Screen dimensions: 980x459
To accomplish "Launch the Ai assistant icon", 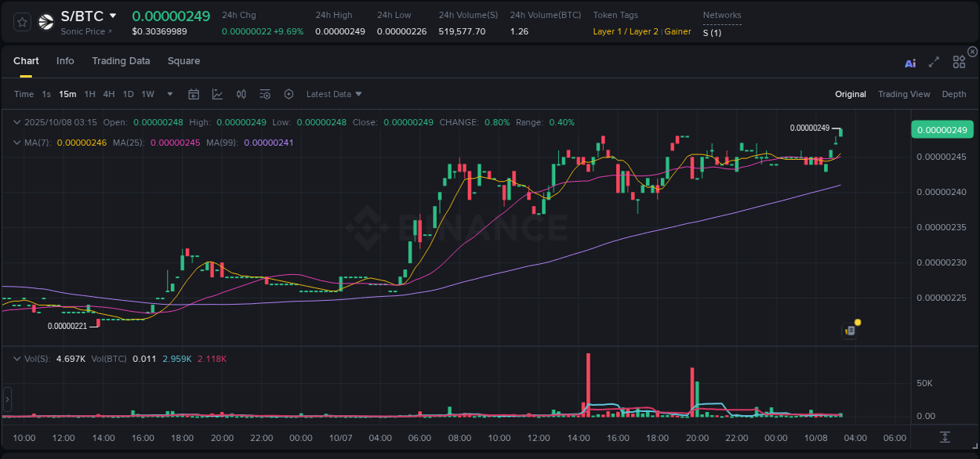I will (x=910, y=62).
